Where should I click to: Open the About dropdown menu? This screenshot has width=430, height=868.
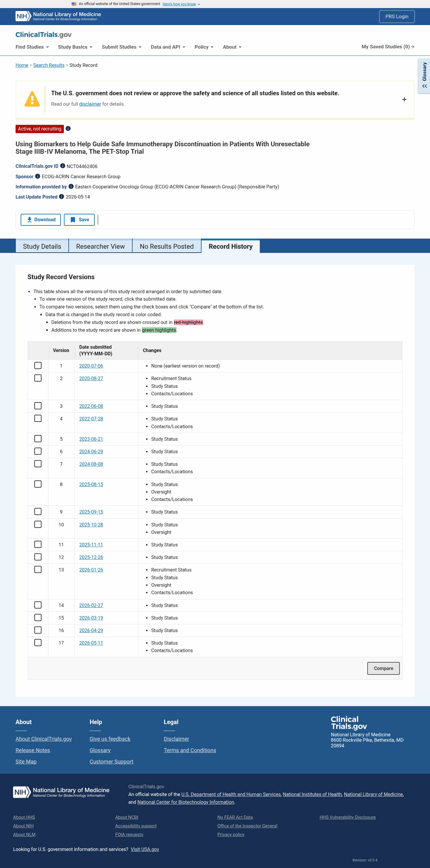click(x=232, y=47)
